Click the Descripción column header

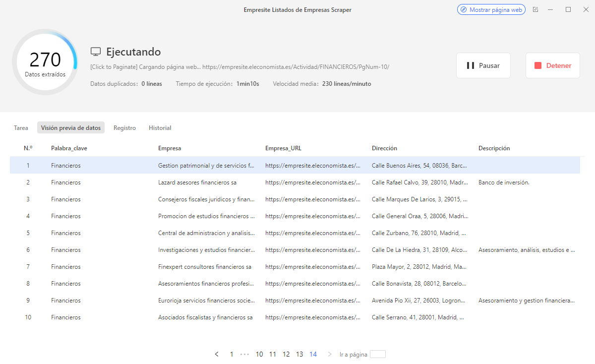494,148
